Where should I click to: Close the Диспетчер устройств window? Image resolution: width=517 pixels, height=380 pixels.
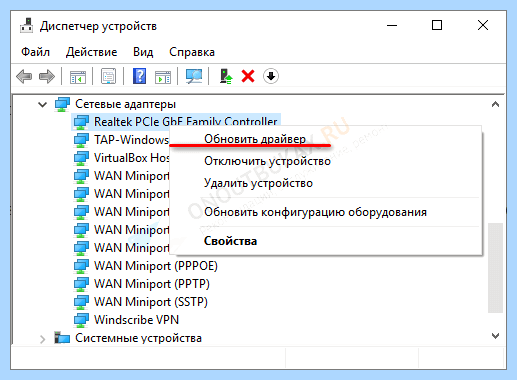pos(483,25)
